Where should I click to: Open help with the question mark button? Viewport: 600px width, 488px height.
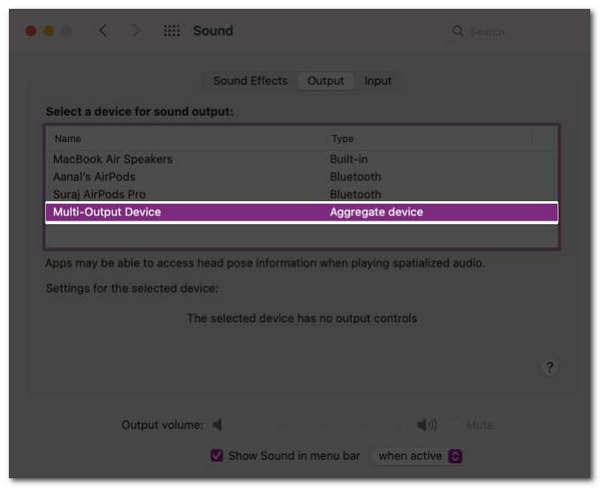[550, 368]
